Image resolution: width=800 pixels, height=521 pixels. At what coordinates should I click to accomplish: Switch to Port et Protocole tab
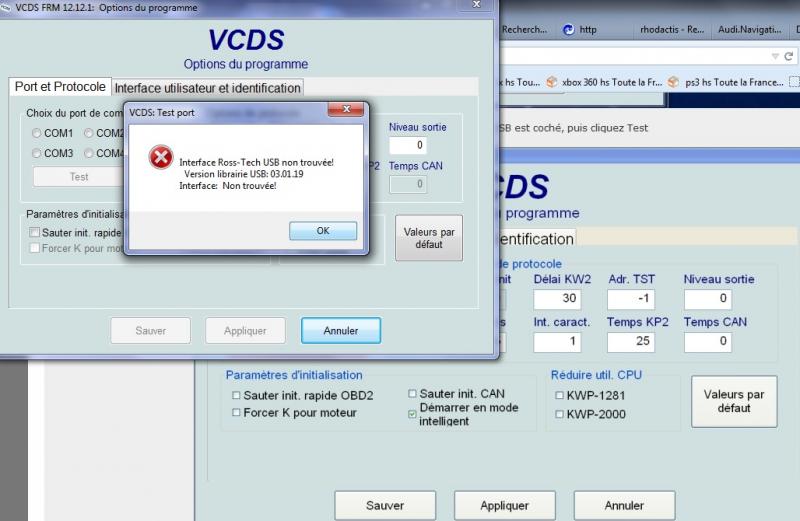(60, 87)
